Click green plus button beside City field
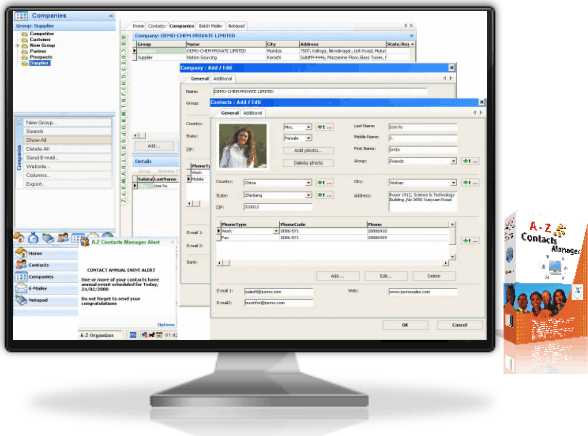The height and width of the screenshot is (436, 588). (x=470, y=183)
